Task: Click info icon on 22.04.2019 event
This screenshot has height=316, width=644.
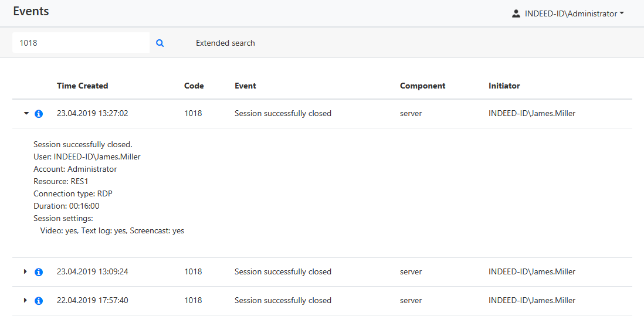Action: coord(39,301)
